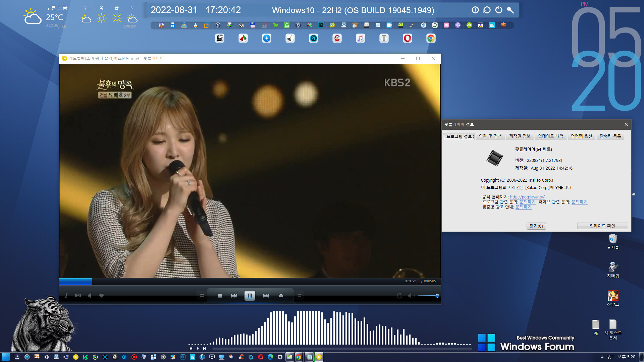Switch to the 약관 및 정책 tab
This screenshot has height=362, width=644.
pyautogui.click(x=490, y=136)
